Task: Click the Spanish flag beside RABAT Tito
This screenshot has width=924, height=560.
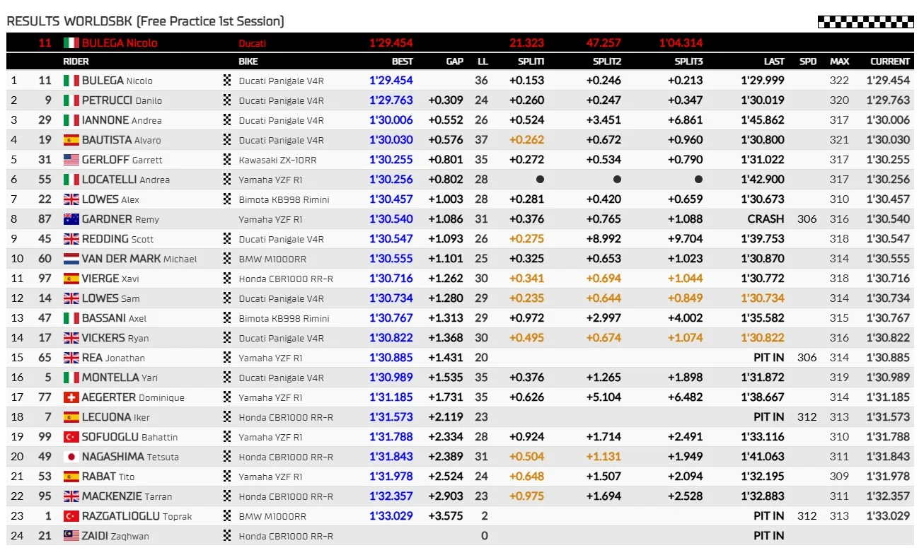Action: [x=71, y=477]
